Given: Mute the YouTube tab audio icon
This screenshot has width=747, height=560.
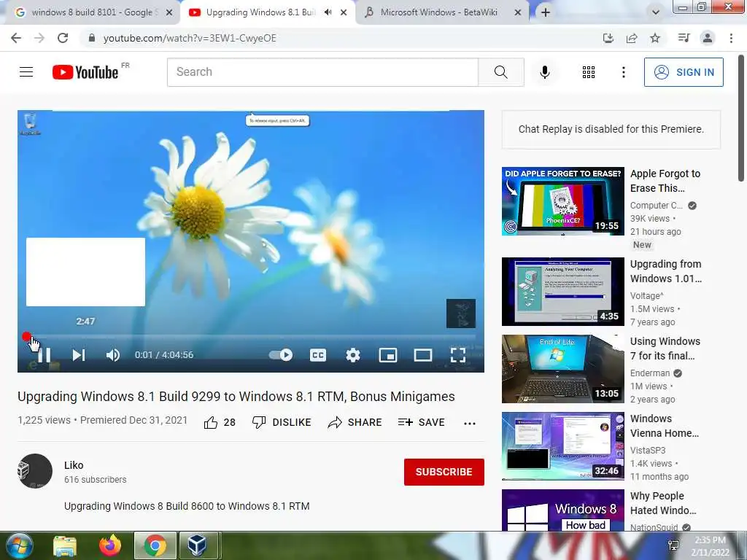Looking at the screenshot, I should pyautogui.click(x=328, y=12).
